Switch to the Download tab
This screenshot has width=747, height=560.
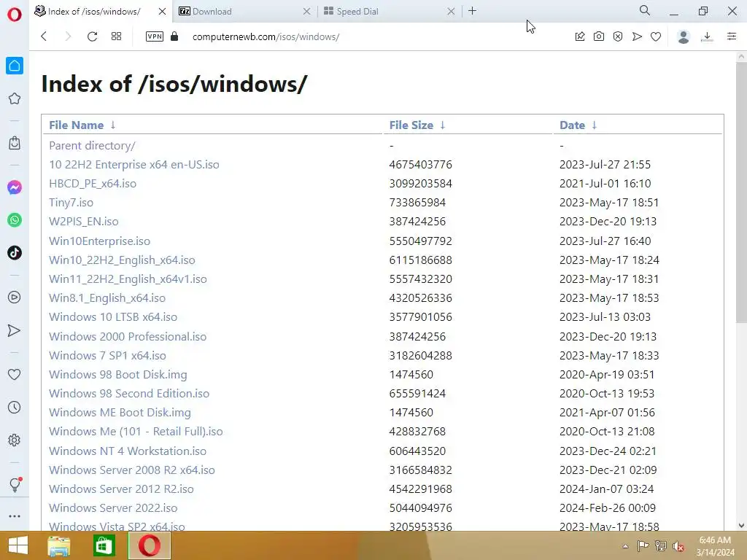pyautogui.click(x=244, y=12)
